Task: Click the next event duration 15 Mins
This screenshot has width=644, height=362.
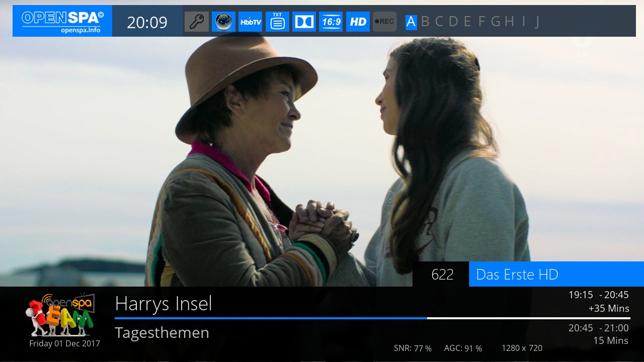Action: (611, 341)
